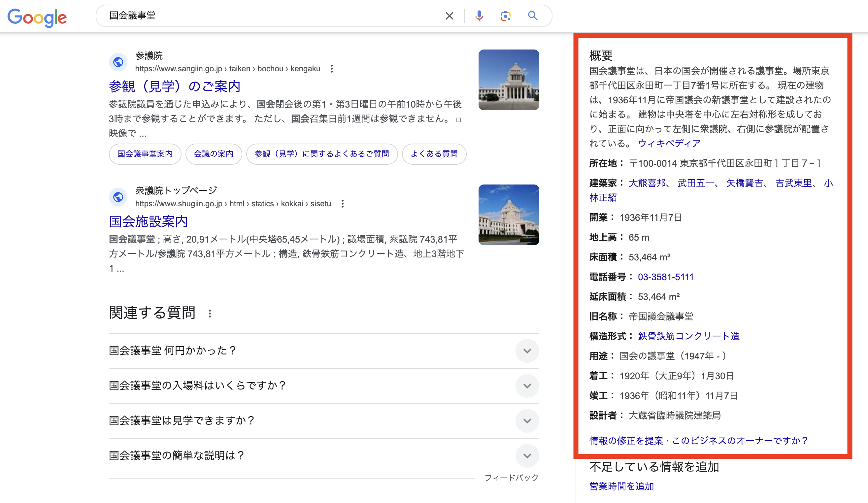The image size is (868, 503).
Task: Click the 衆議院トップページ site name text
Action: [176, 190]
